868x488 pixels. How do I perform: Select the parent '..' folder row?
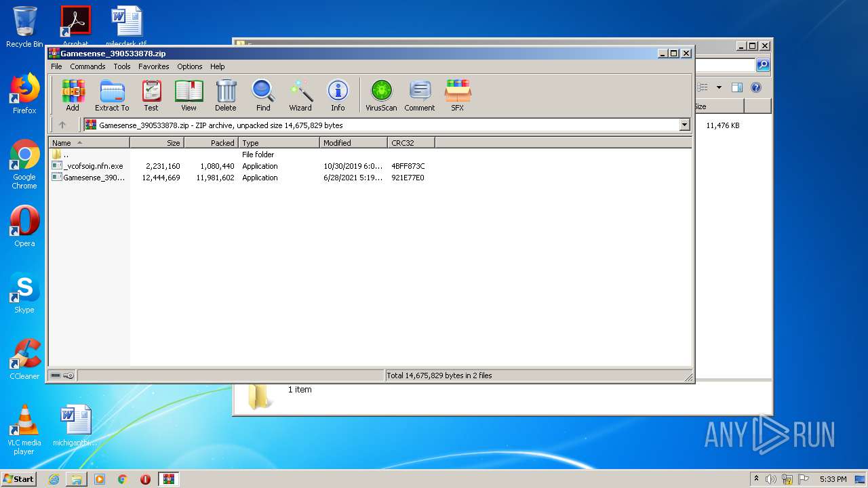click(239, 155)
